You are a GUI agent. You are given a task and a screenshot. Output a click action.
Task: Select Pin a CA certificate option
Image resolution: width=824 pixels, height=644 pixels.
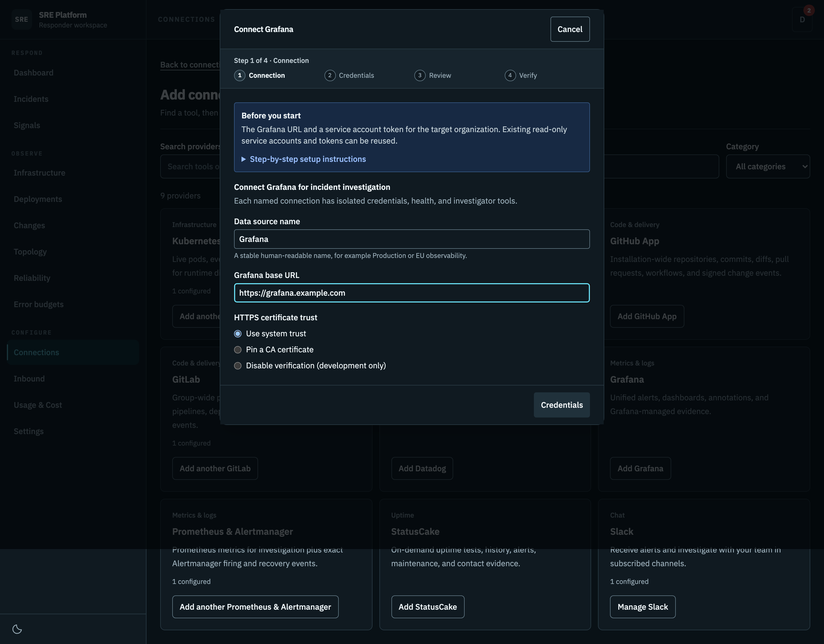coord(274,349)
